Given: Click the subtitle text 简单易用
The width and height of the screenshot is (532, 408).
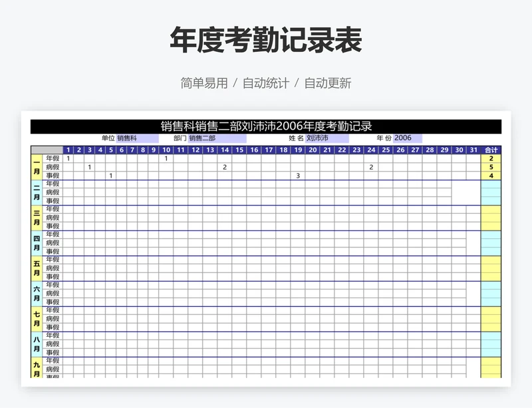Looking at the screenshot, I should pyautogui.click(x=204, y=83).
